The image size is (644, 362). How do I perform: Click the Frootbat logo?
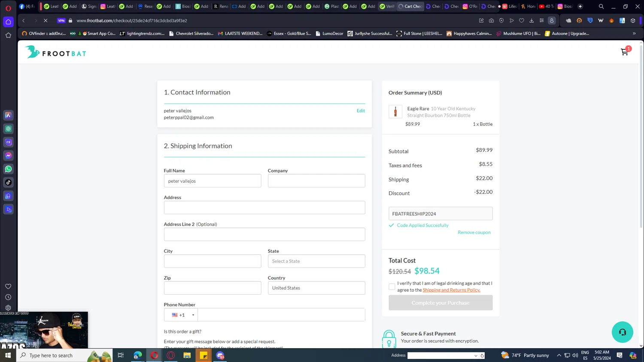point(55,52)
